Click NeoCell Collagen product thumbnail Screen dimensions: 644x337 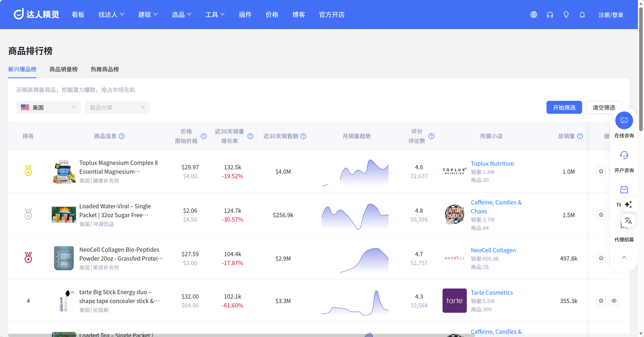pyautogui.click(x=64, y=258)
